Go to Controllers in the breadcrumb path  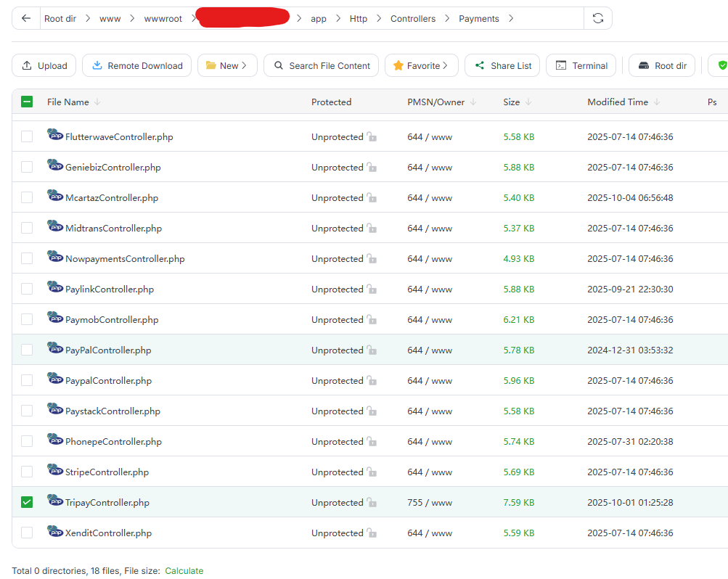413,19
